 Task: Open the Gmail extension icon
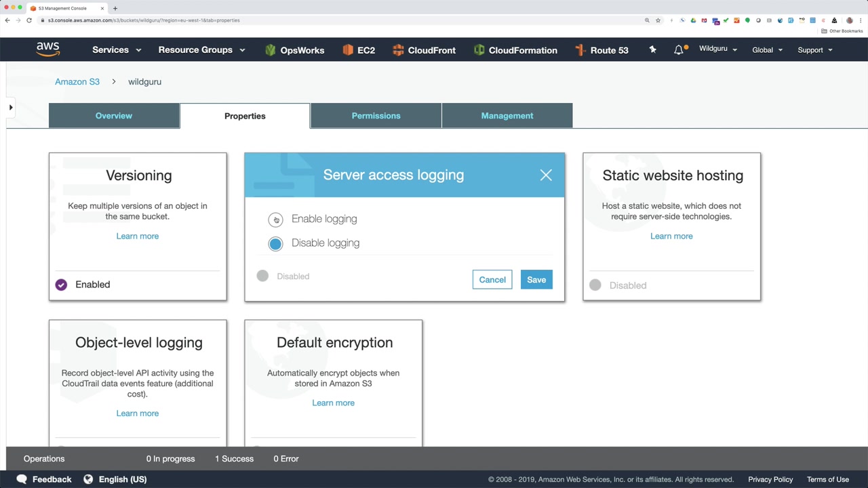[704, 20]
